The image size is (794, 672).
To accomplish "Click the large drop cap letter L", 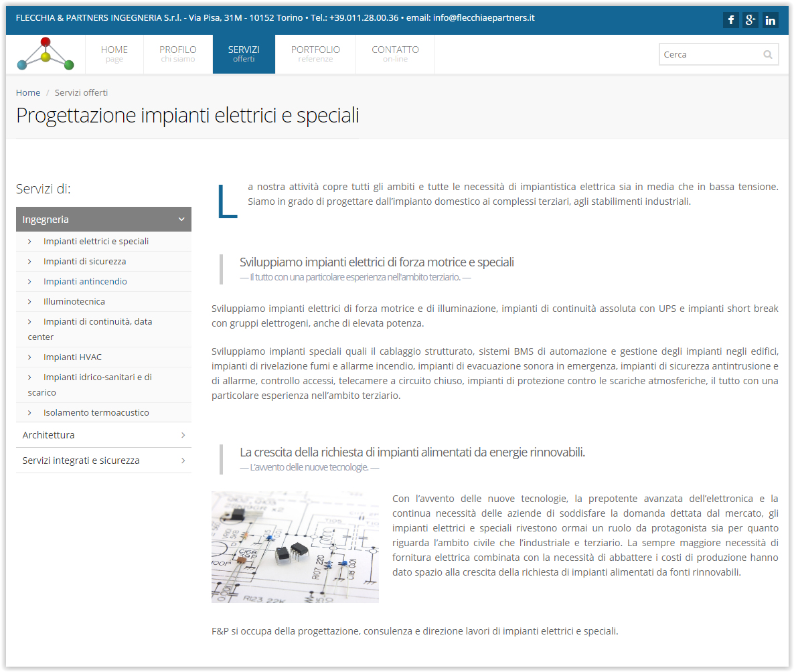I will coord(228,201).
